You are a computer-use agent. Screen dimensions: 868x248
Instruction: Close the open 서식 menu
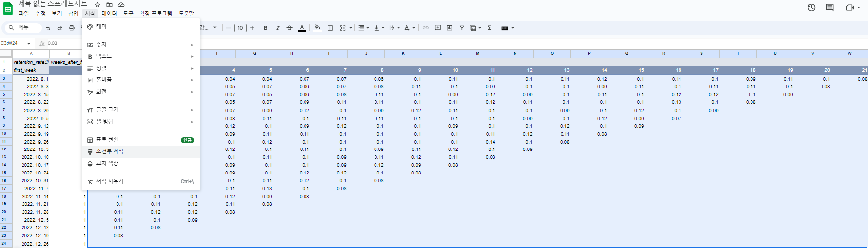pyautogui.click(x=90, y=13)
